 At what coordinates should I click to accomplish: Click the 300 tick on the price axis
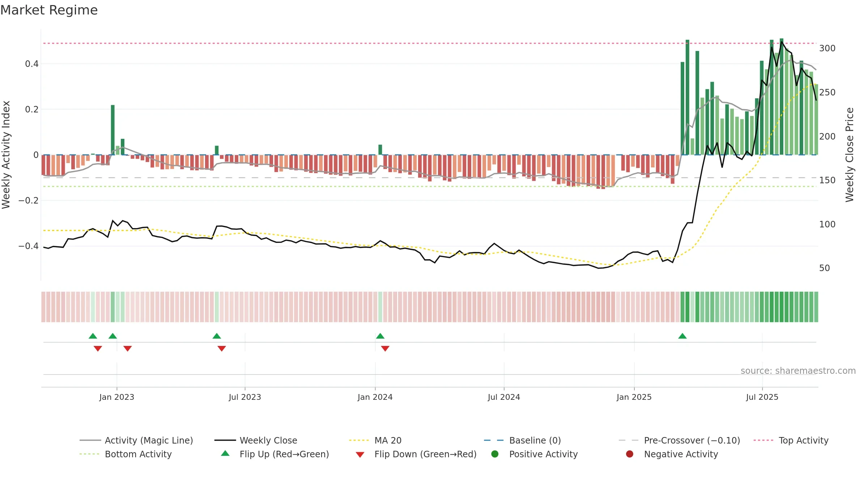click(827, 48)
